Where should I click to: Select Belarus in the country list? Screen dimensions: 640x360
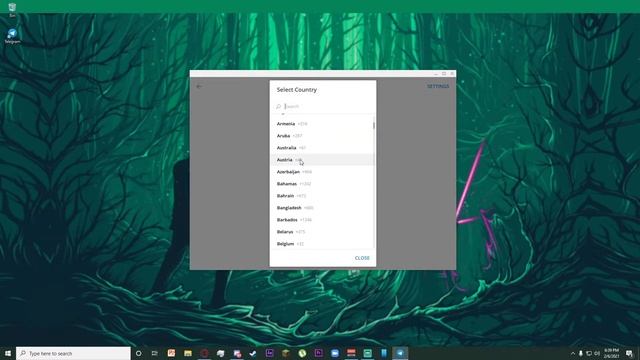point(322,232)
